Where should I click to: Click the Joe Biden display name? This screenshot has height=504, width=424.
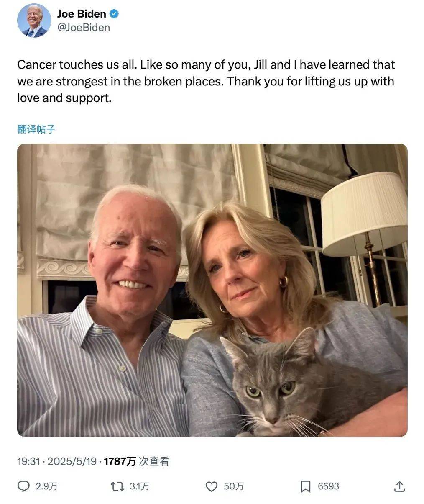82,14
